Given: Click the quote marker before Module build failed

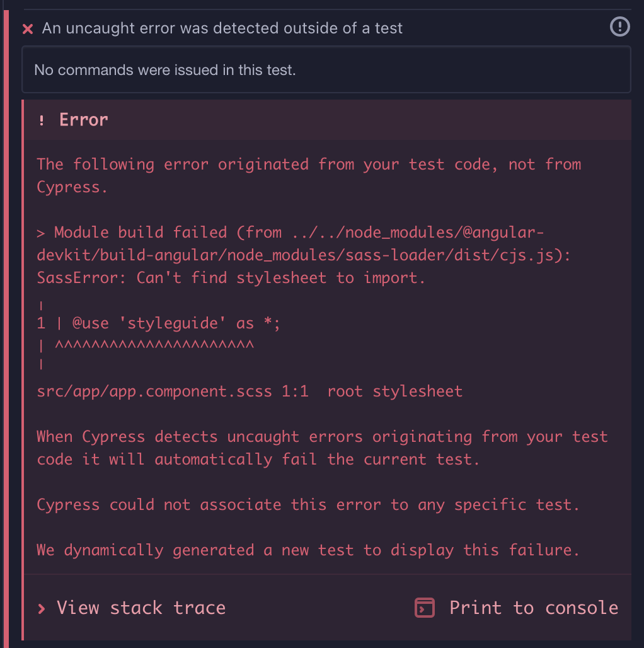Looking at the screenshot, I should tap(40, 232).
